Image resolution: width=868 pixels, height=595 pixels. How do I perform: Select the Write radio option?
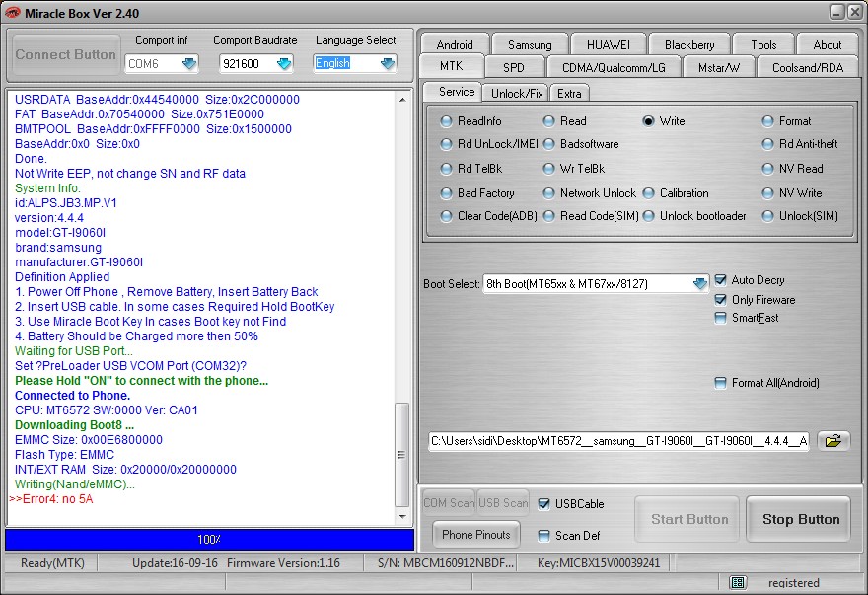(x=648, y=121)
